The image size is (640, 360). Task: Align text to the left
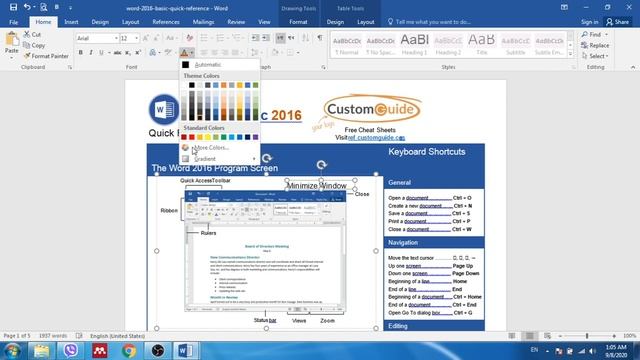(204, 52)
